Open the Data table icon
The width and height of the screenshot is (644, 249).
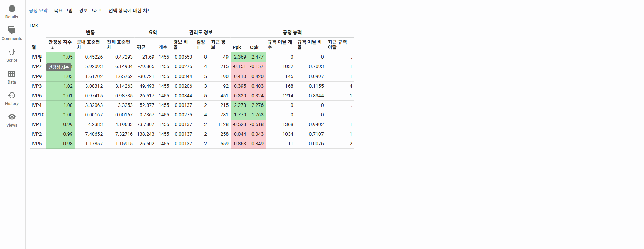(x=12, y=74)
